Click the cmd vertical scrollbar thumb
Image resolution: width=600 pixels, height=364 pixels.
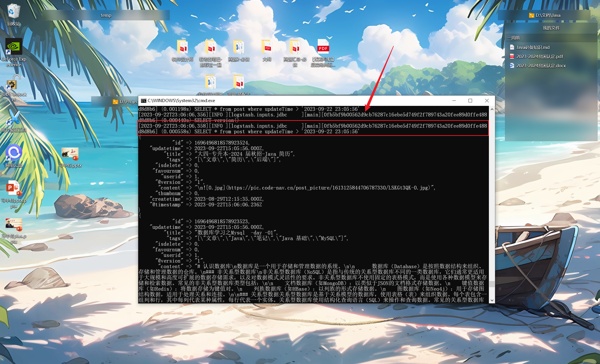click(x=492, y=284)
